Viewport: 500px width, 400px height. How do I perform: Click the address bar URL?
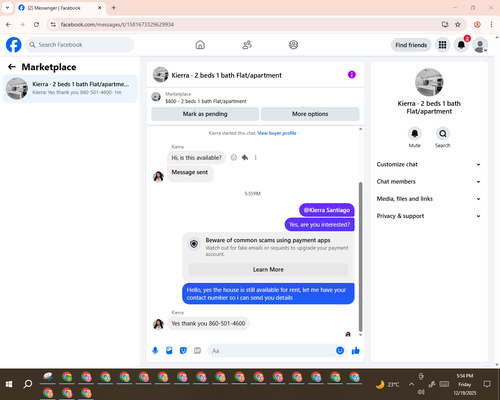(x=117, y=25)
